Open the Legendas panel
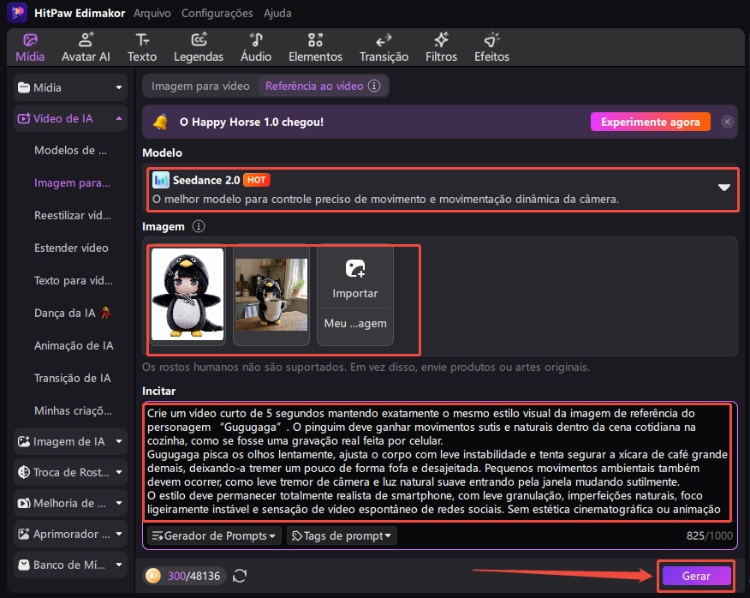Screen dimensions: 750x598 click(x=199, y=47)
